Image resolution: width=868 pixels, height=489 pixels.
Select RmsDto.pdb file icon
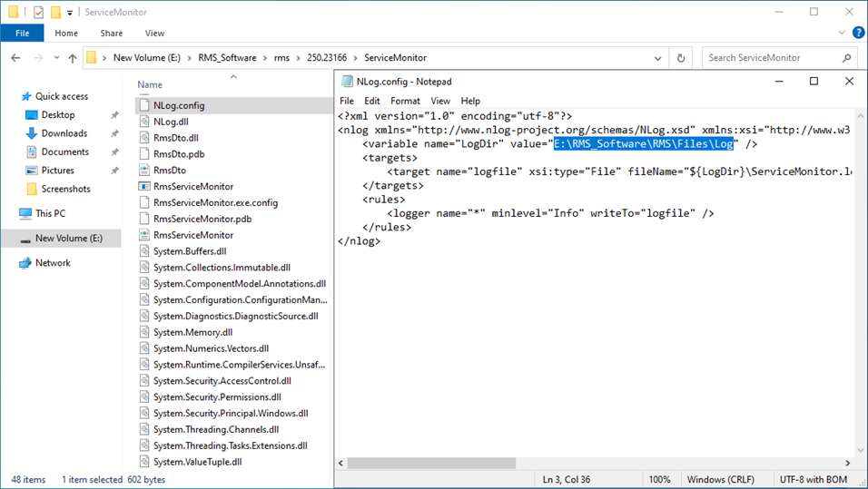tap(144, 154)
